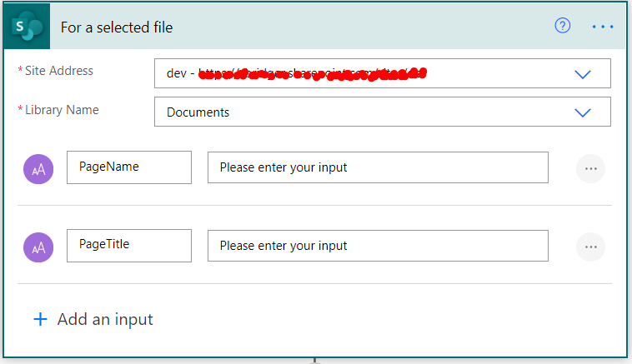
Task: Click the text type icon beside PageTitle
Action: click(38, 247)
